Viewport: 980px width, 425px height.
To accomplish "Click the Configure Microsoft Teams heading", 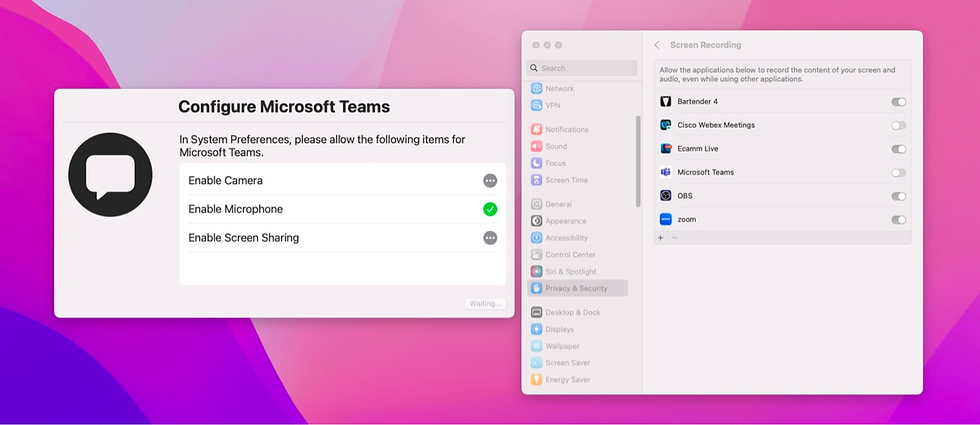I will tap(284, 107).
